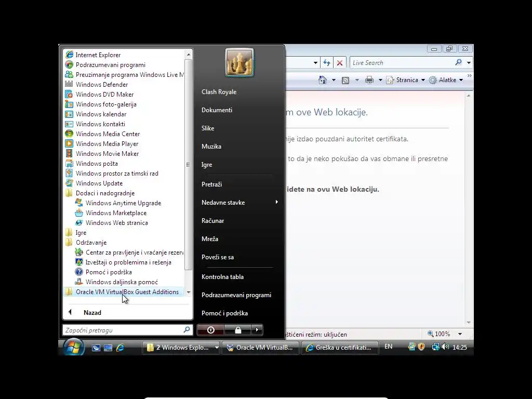Open the IE address bar dropdown arrow

pyautogui.click(x=315, y=63)
